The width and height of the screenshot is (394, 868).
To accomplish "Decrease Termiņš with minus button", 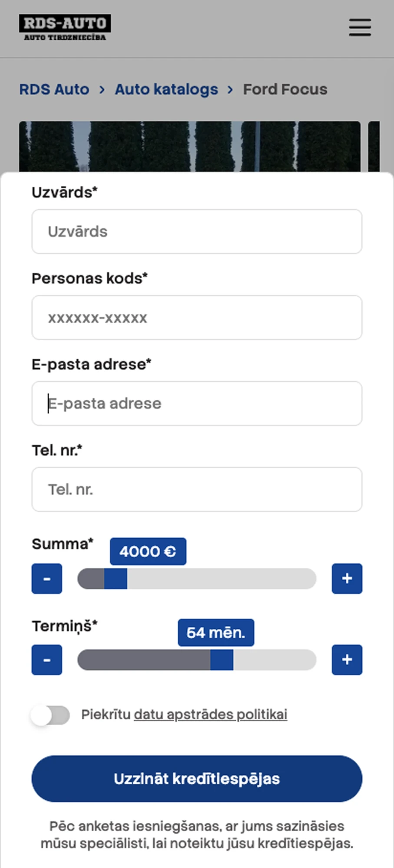I will pyautogui.click(x=47, y=660).
